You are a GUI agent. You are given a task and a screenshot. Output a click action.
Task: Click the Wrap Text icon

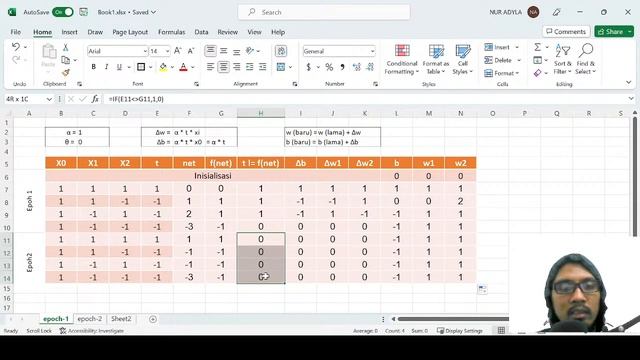tap(281, 51)
